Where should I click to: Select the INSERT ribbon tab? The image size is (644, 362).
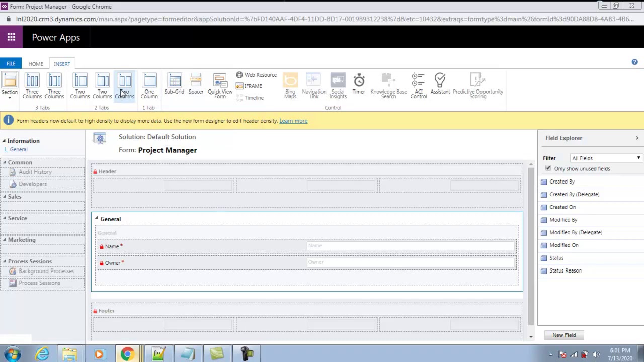[x=62, y=64]
